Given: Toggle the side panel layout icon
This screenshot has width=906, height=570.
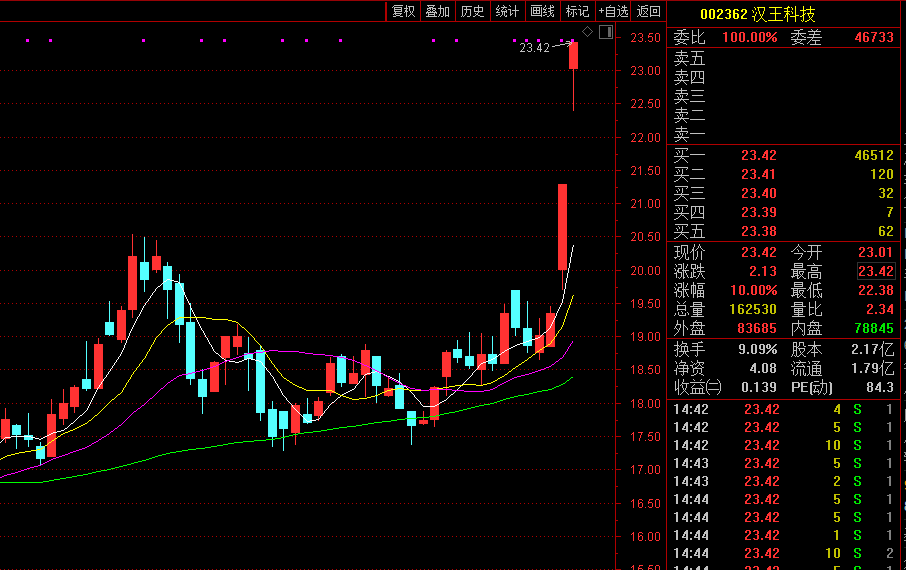Looking at the screenshot, I should [606, 32].
